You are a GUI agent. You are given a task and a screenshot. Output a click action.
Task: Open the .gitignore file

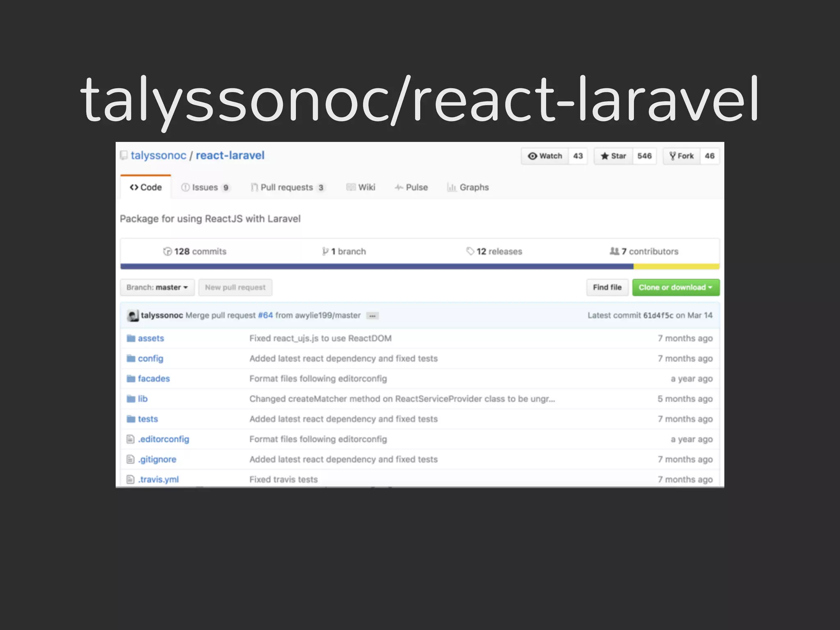coord(157,460)
